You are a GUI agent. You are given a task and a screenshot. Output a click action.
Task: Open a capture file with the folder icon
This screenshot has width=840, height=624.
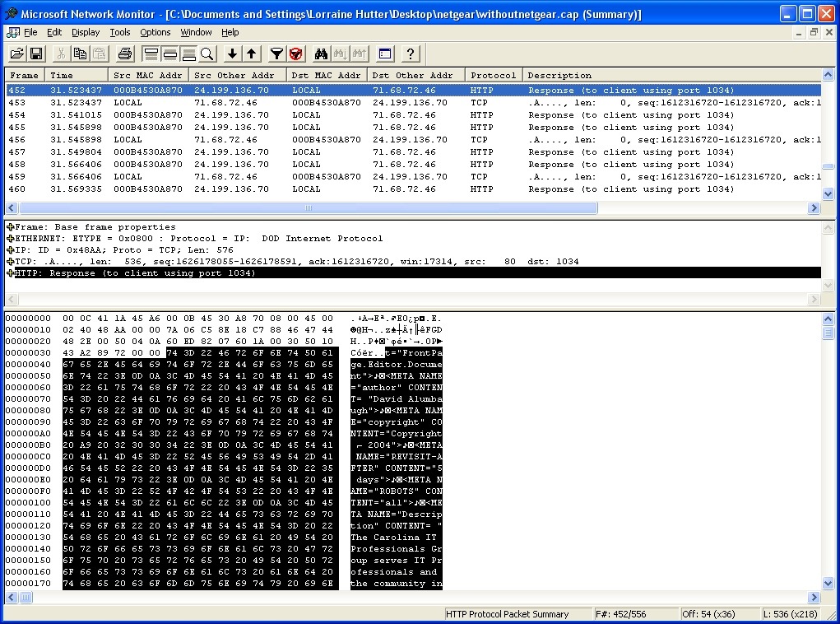coord(17,54)
